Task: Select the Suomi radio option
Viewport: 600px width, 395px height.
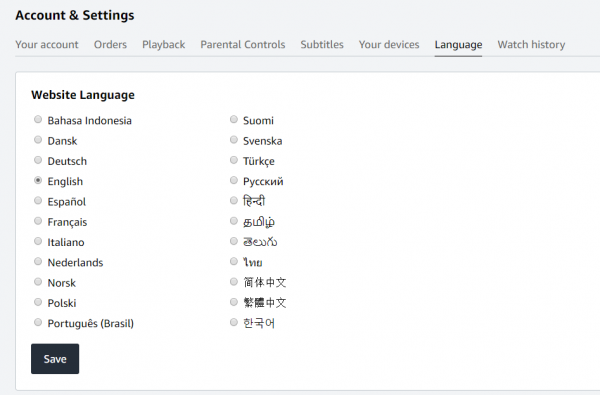Action: coord(234,119)
